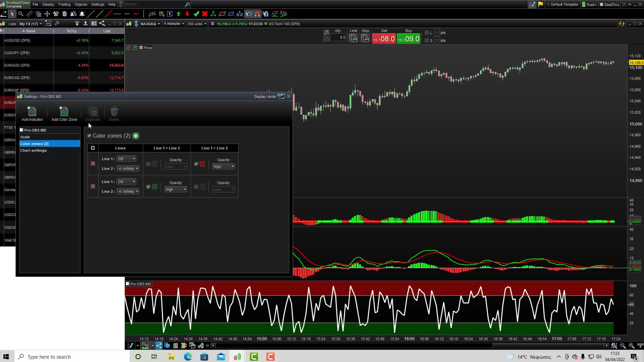Enable the magnet snap tool
Viewport: 644px width, 362px height.
tap(257, 14)
